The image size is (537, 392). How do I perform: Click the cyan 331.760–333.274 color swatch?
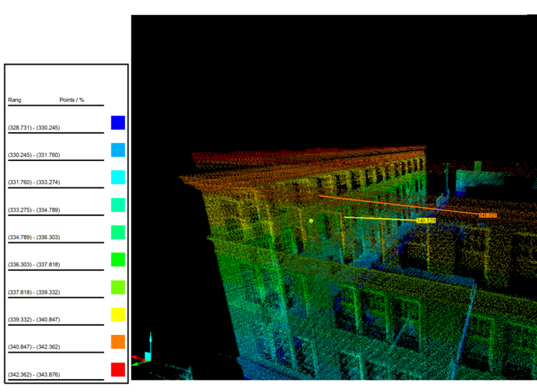pyautogui.click(x=118, y=177)
